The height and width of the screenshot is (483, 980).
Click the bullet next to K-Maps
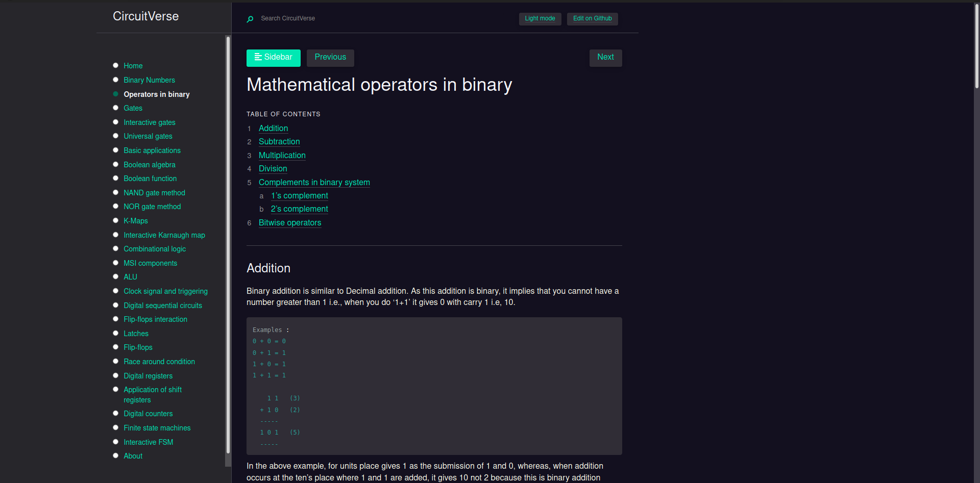tap(116, 220)
